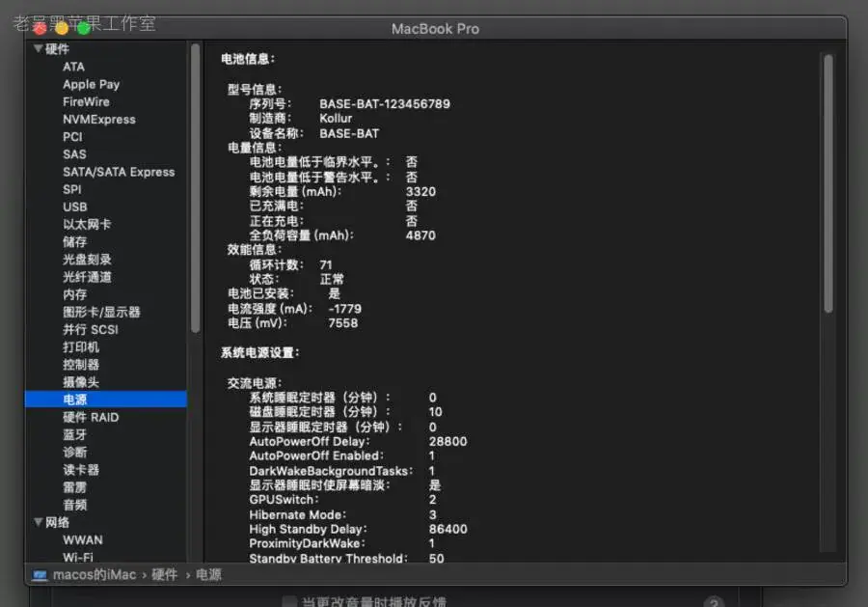Select NVMExpress in the sidebar
The width and height of the screenshot is (868, 607).
pos(99,119)
